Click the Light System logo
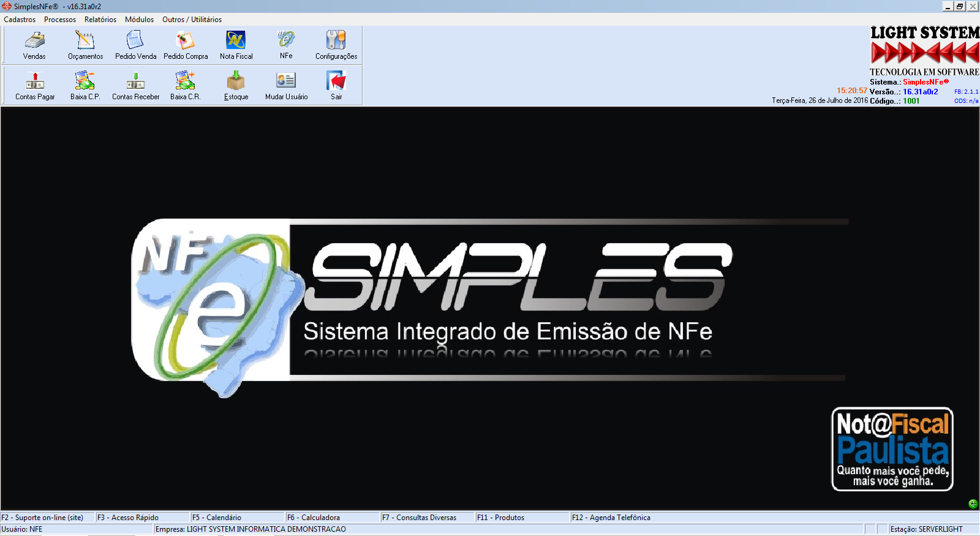This screenshot has width=980, height=536. pyautogui.click(x=924, y=50)
